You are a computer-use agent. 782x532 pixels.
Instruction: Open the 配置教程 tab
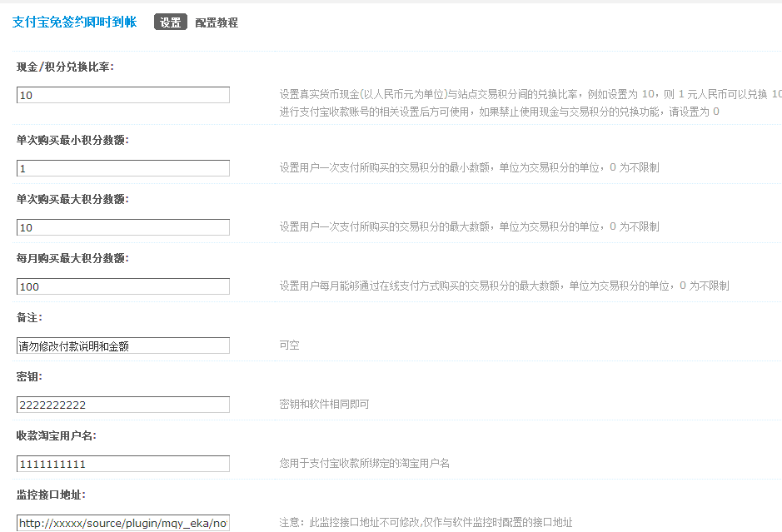pos(217,23)
